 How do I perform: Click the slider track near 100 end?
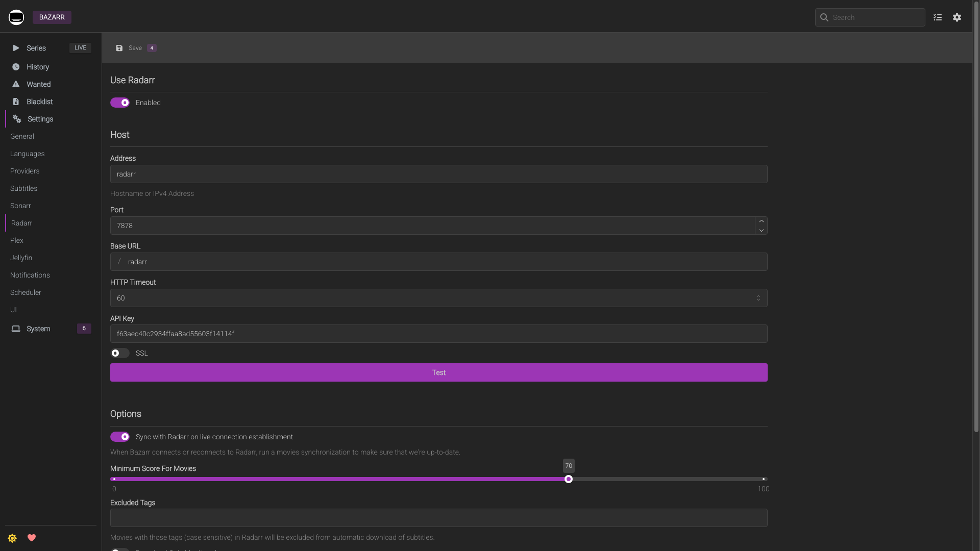(x=764, y=479)
